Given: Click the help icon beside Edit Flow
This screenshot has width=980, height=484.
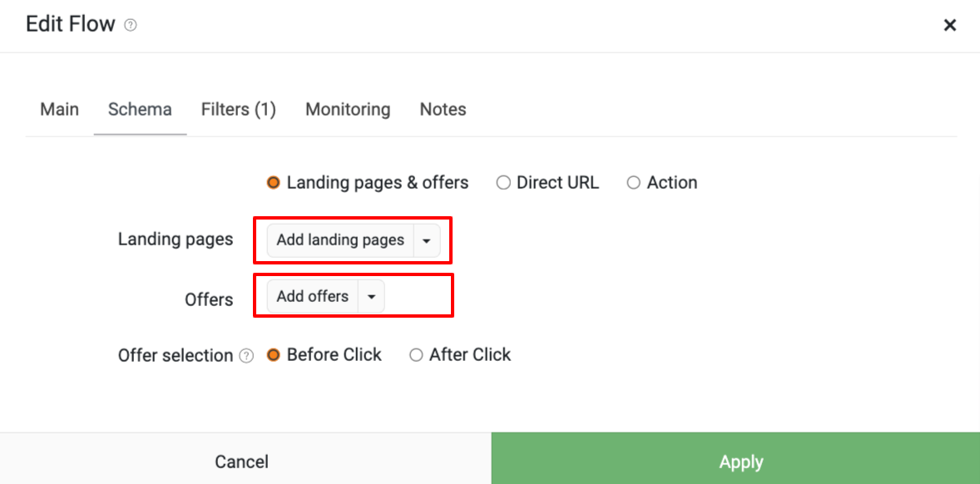Looking at the screenshot, I should click(x=130, y=26).
